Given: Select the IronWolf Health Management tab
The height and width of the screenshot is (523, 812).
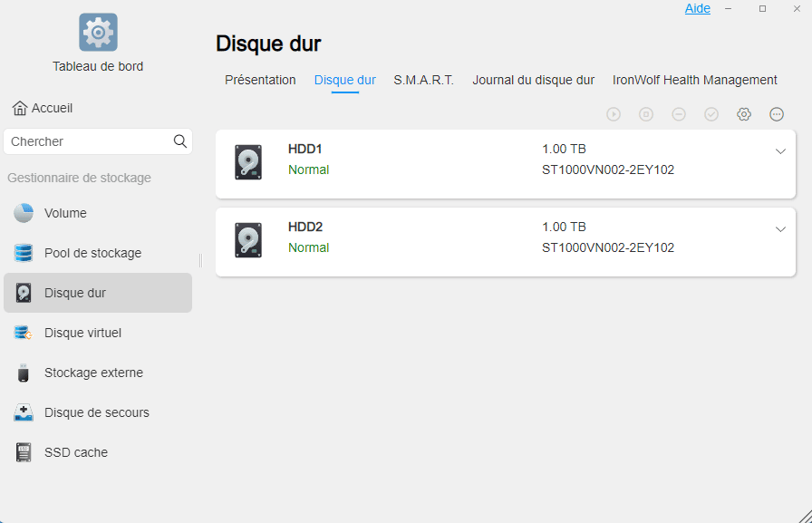Looking at the screenshot, I should [x=694, y=80].
